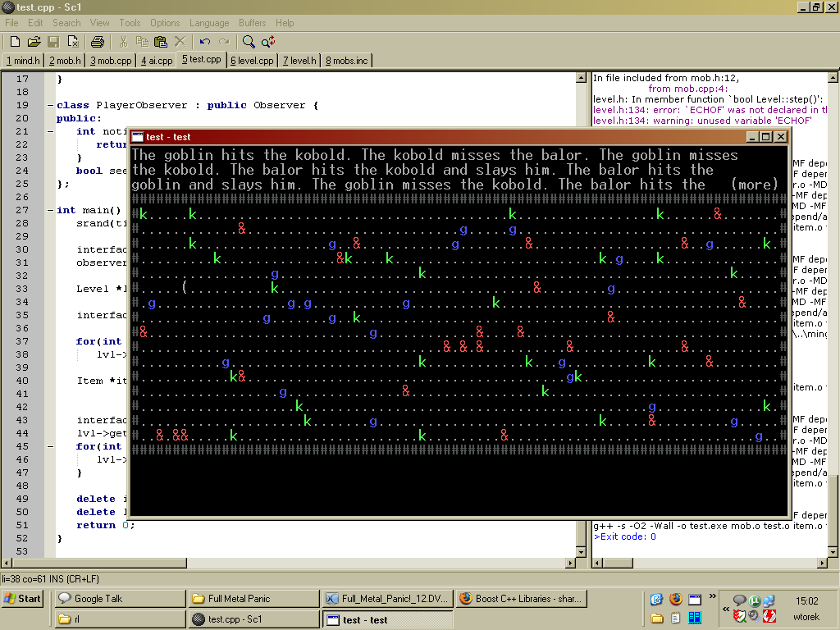
Task: Open the network connection tray icon
Action: (x=769, y=601)
